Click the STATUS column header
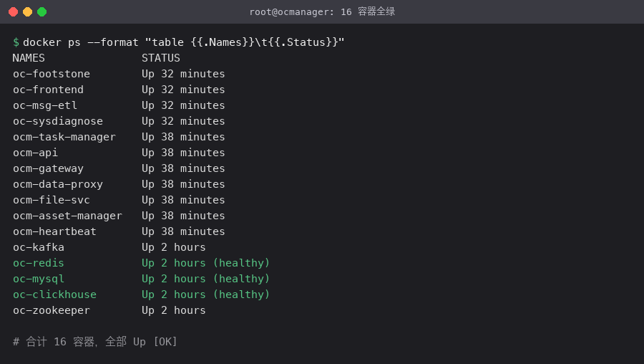 point(161,58)
